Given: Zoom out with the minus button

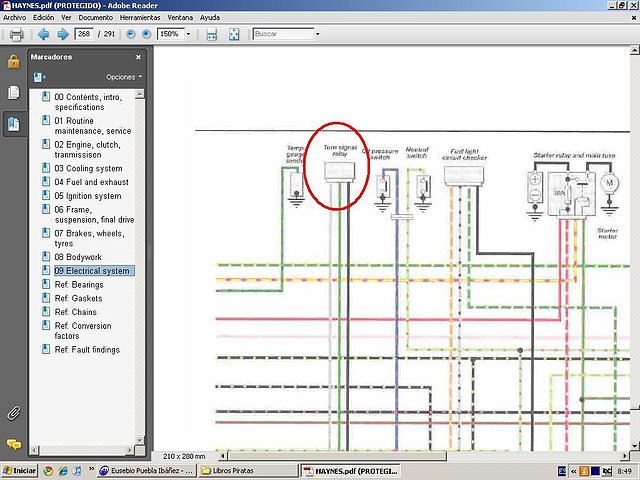Looking at the screenshot, I should (x=131, y=34).
